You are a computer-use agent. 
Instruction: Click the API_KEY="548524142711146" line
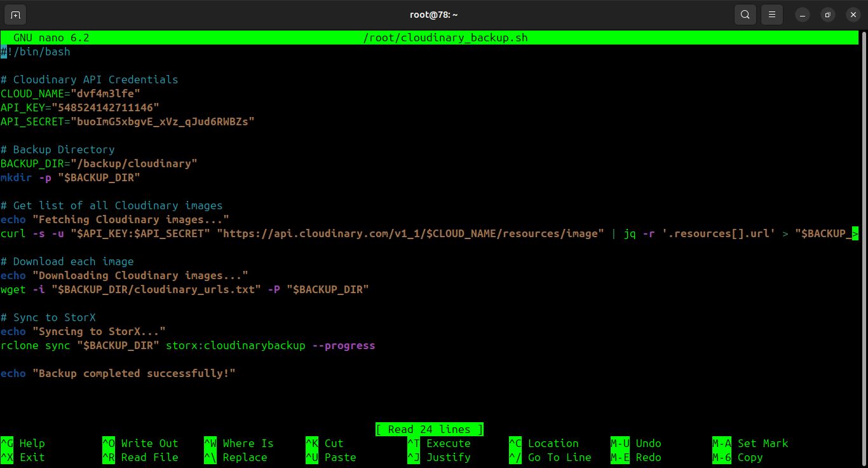tap(80, 107)
